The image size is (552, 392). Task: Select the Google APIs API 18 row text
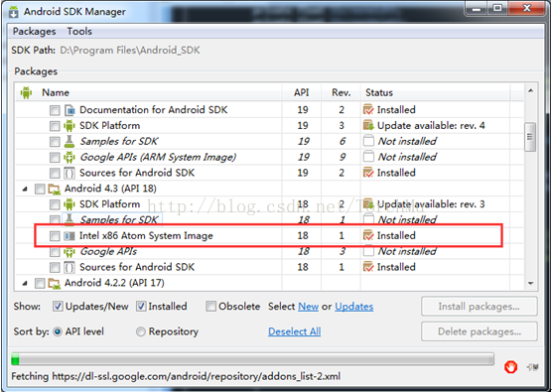pos(108,252)
